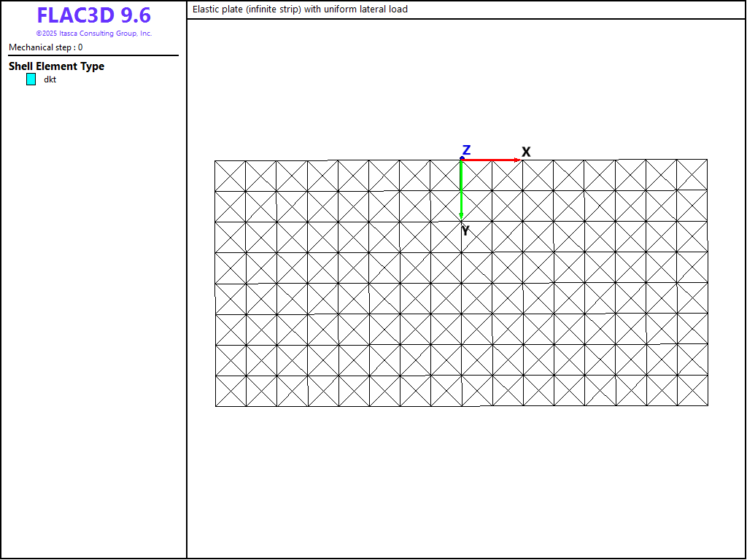Click the top-right corner of the shell mesh

click(707, 160)
